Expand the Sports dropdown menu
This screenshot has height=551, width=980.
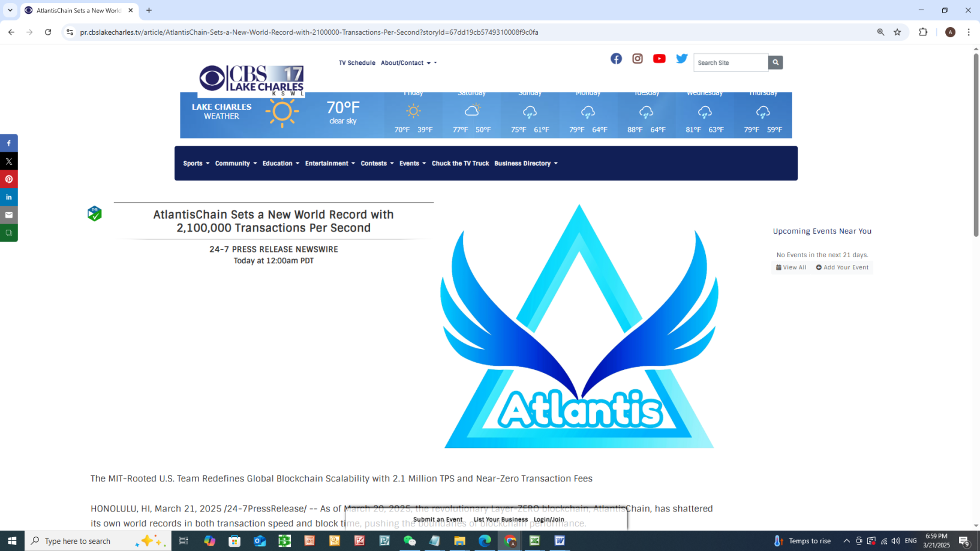click(196, 163)
